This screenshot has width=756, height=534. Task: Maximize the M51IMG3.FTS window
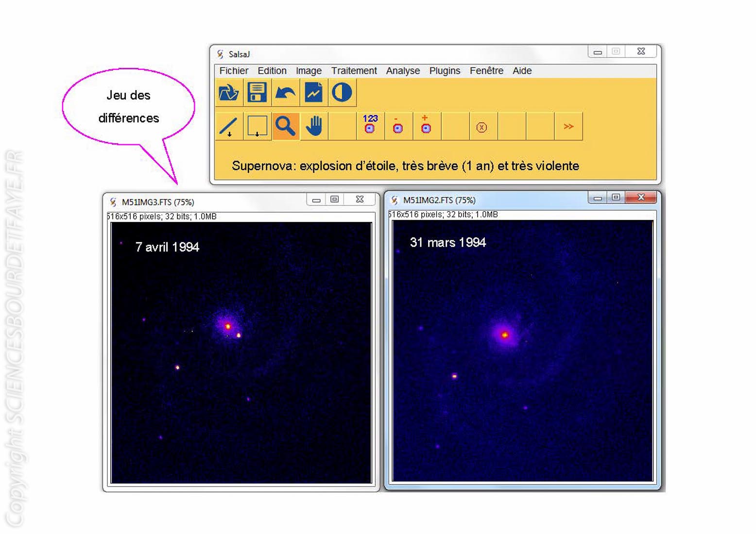[x=335, y=200]
